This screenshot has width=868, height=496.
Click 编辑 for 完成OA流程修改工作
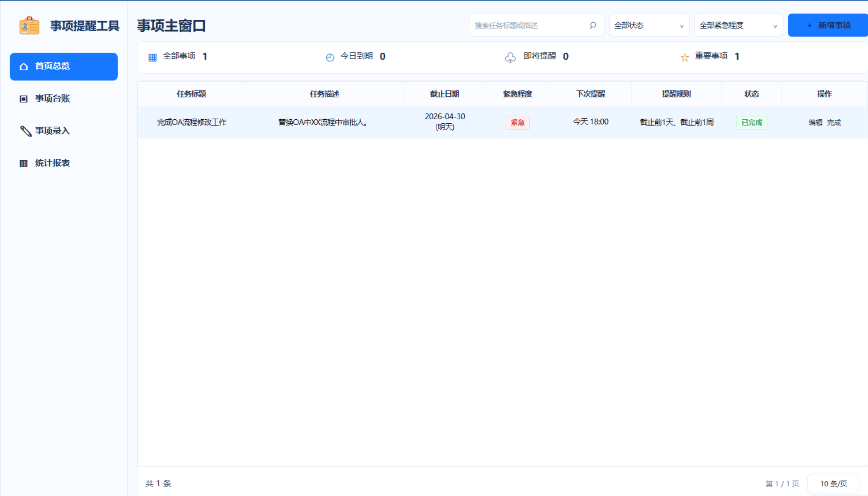pyautogui.click(x=815, y=122)
